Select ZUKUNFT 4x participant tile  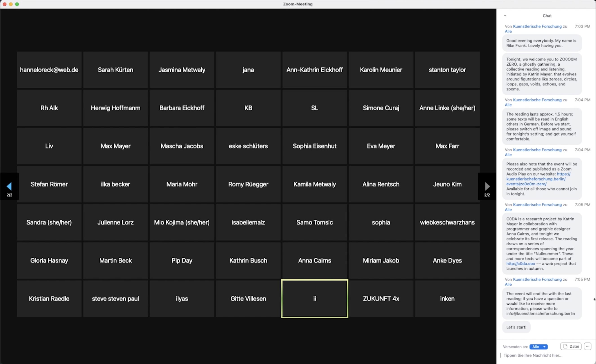381,298
